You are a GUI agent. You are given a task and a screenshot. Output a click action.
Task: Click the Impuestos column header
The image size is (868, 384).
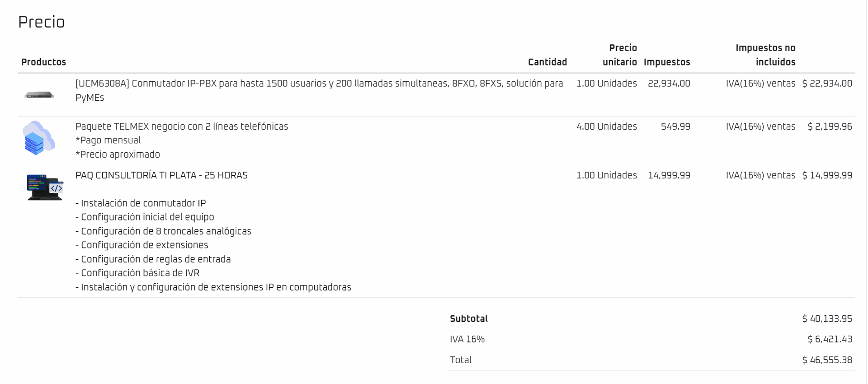coord(666,62)
